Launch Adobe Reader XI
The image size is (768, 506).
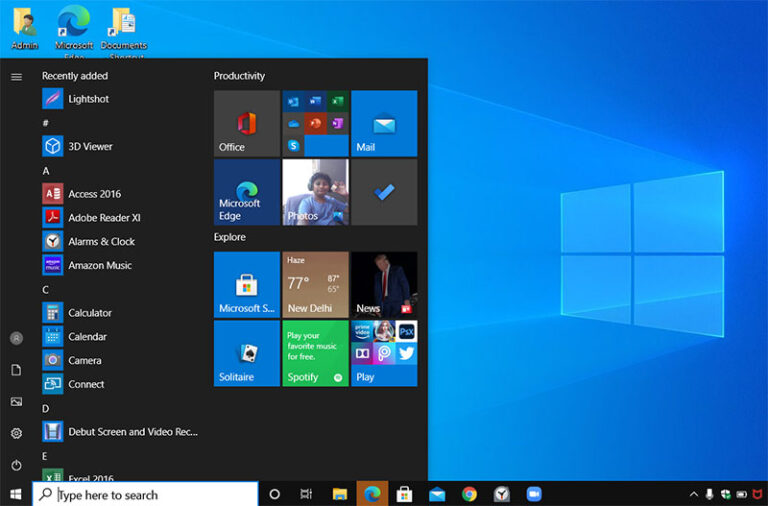(x=104, y=217)
